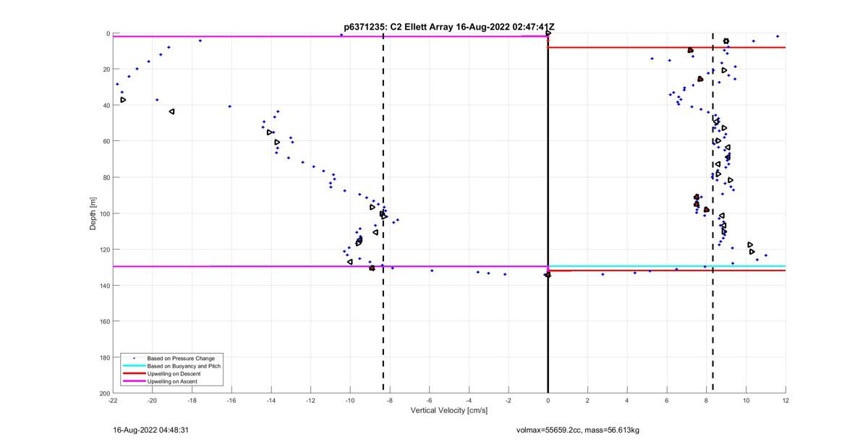Click the 'Vertical Velocity [cm/s]' x-axis label
The width and height of the screenshot is (868, 442).
click(x=449, y=410)
